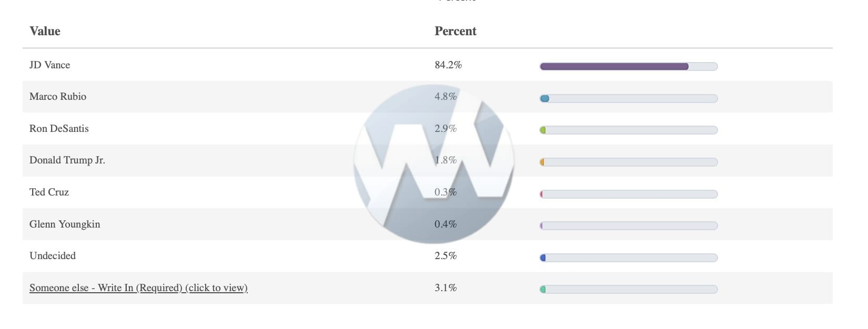This screenshot has width=868, height=329.
Task: Select the Marco Rubio row label
Action: coord(58,97)
